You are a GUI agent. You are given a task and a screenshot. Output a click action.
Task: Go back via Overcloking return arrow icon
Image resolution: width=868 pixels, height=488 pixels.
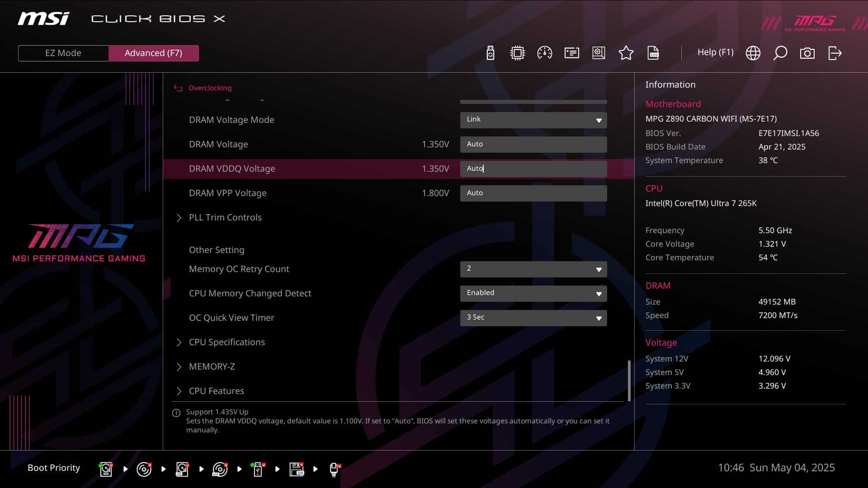178,88
